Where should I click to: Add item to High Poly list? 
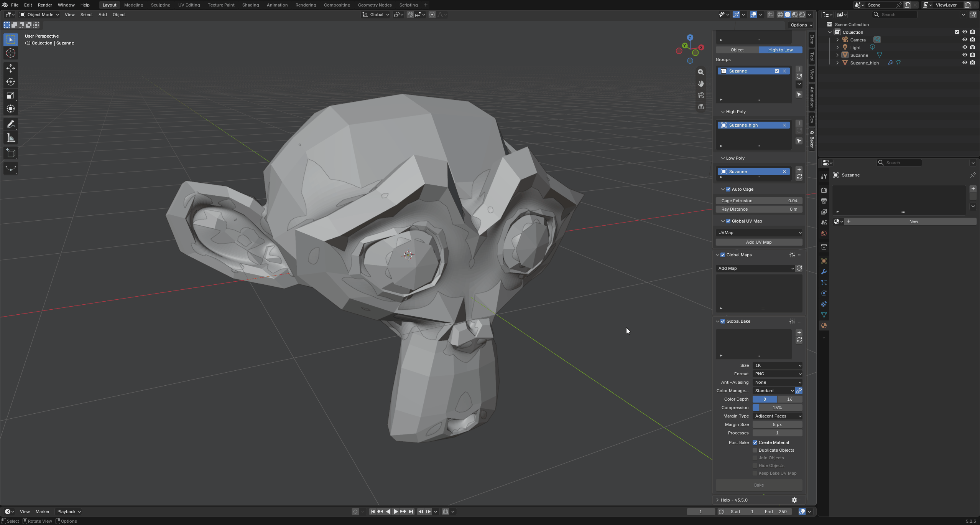[x=799, y=123]
